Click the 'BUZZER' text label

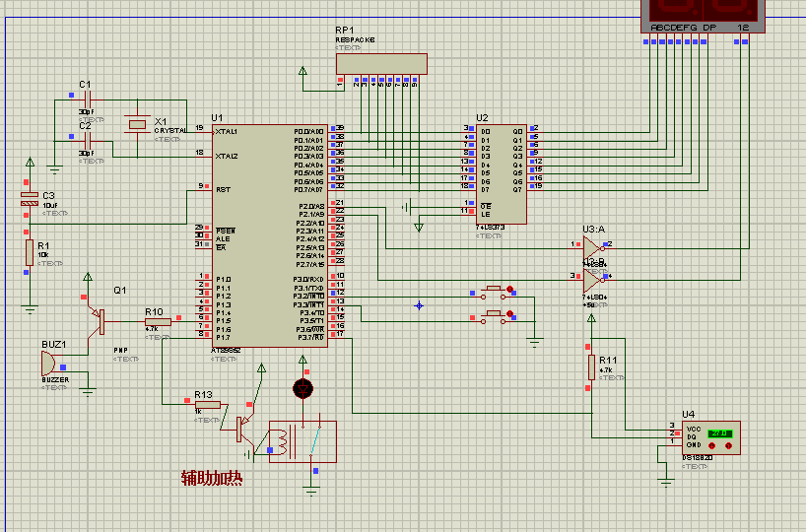pyautogui.click(x=55, y=380)
